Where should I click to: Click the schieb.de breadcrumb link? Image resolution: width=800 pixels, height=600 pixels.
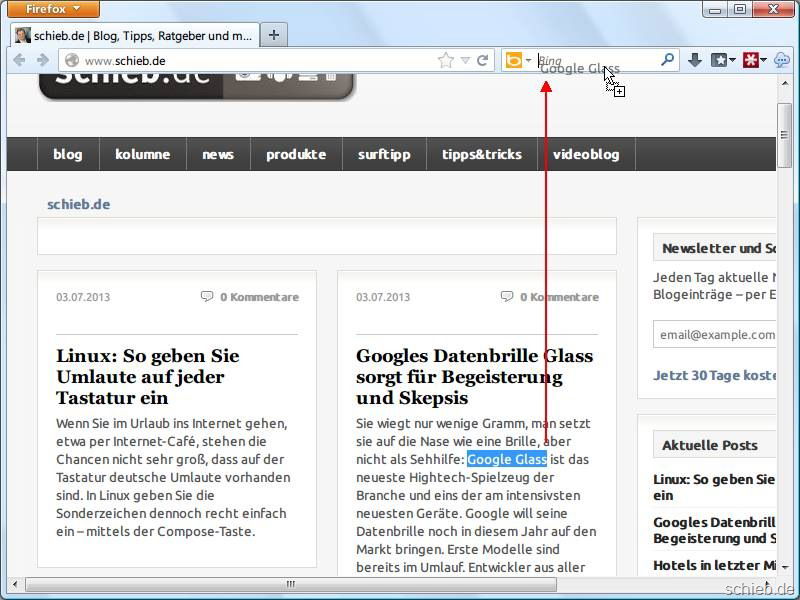(x=79, y=204)
